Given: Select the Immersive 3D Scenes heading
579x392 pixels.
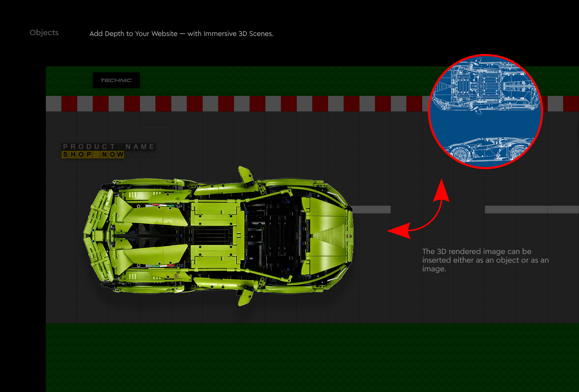Looking at the screenshot, I should [x=182, y=34].
